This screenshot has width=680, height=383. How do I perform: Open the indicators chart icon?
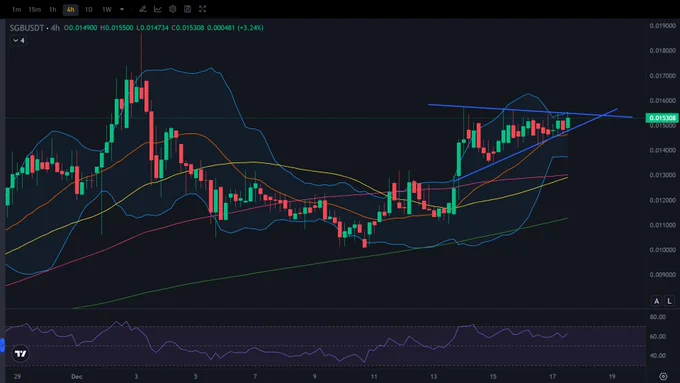click(x=158, y=9)
